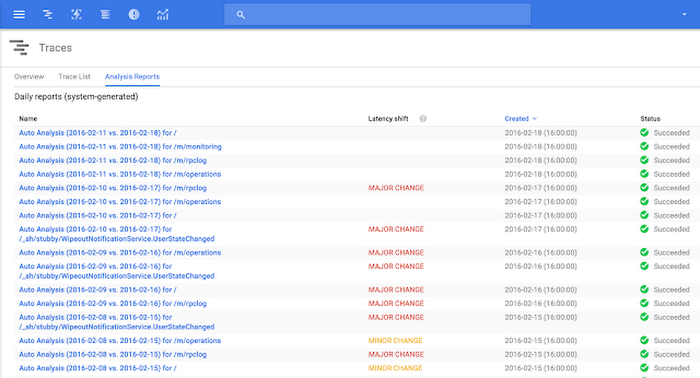Open the Traces icon in top bar

[47, 14]
